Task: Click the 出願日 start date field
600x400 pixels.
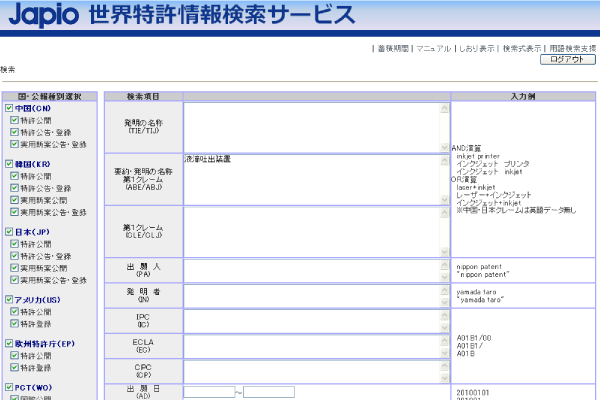Action: (209, 392)
